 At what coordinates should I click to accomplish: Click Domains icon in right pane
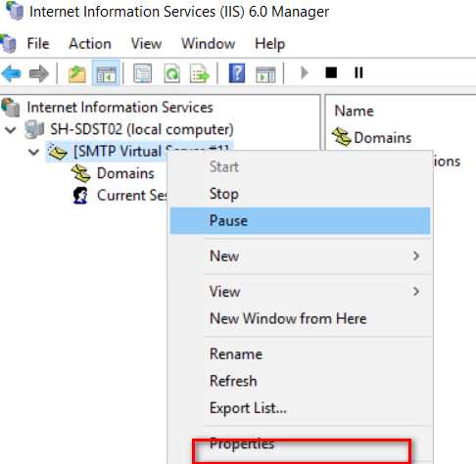[x=342, y=137]
